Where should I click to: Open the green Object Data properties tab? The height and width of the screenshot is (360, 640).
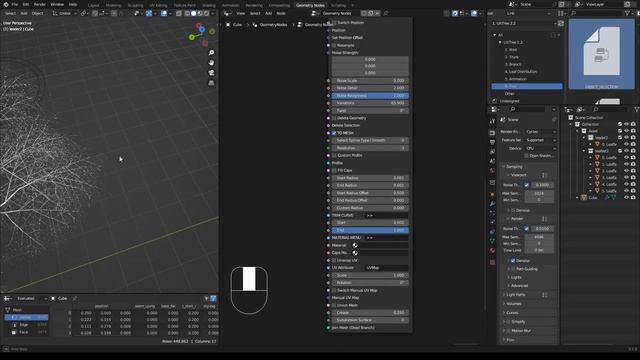(492, 241)
